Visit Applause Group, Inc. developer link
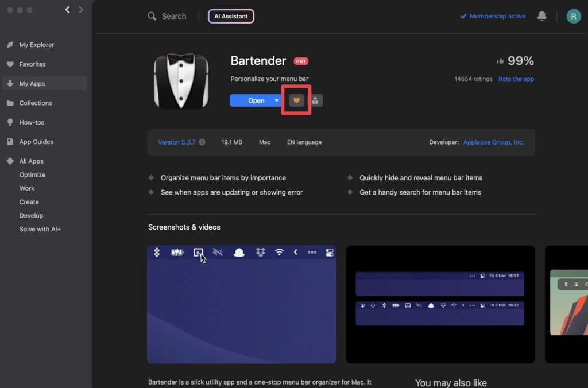 point(493,142)
